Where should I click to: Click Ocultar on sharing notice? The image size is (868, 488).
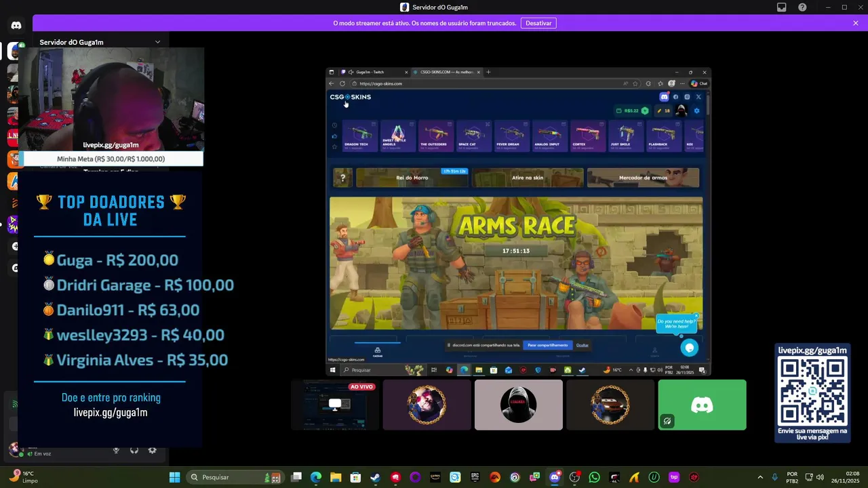[583, 345]
